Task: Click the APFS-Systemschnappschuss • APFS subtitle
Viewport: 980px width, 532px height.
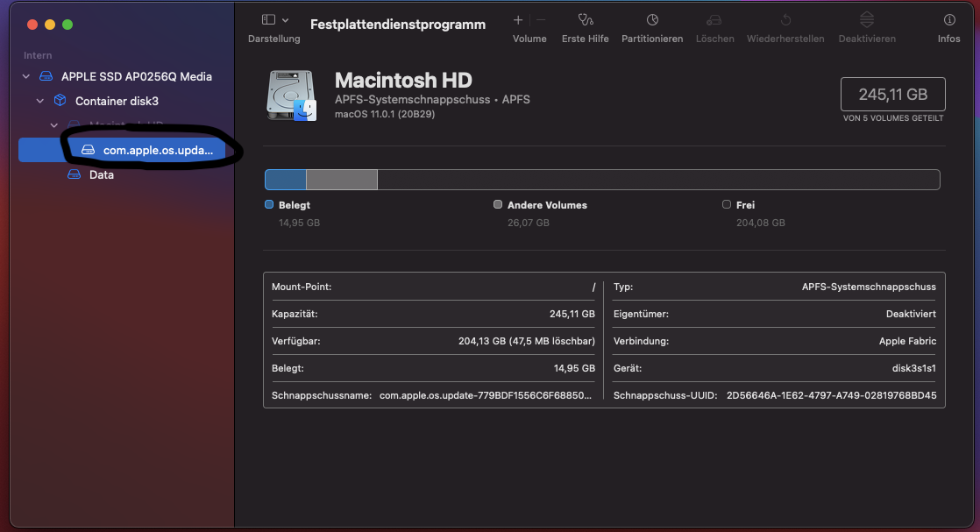Action: click(432, 99)
